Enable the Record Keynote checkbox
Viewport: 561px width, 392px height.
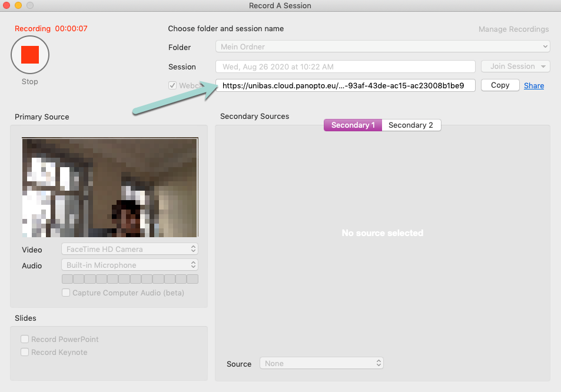click(25, 352)
